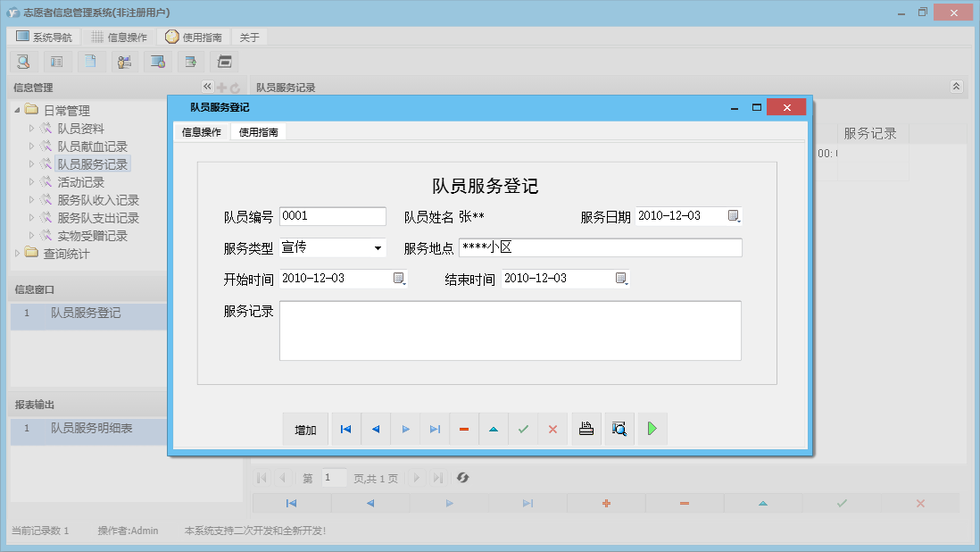Jump to the first record with the navigation arrow
Image resolution: width=980 pixels, height=552 pixels.
tap(345, 429)
